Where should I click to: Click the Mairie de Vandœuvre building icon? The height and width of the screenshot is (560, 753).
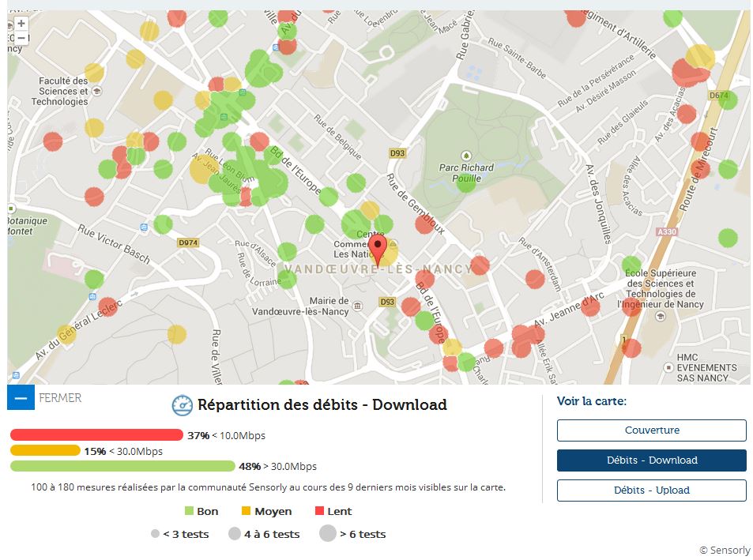click(x=358, y=306)
